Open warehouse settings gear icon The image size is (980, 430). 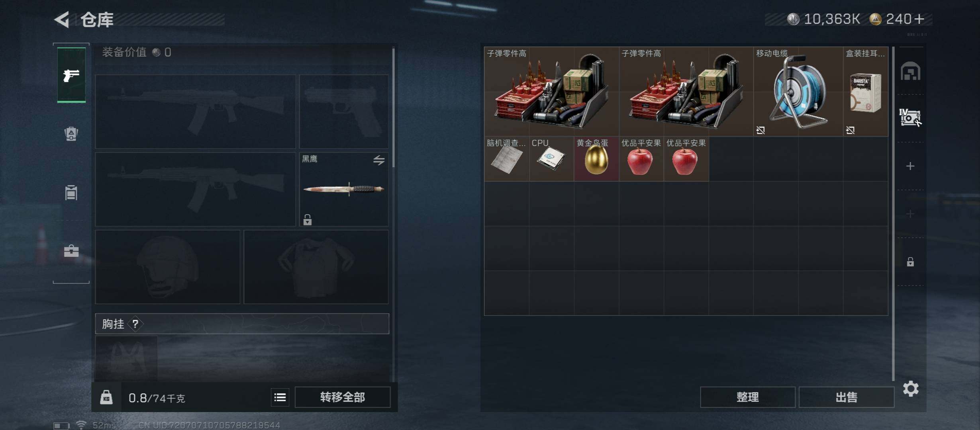click(911, 389)
